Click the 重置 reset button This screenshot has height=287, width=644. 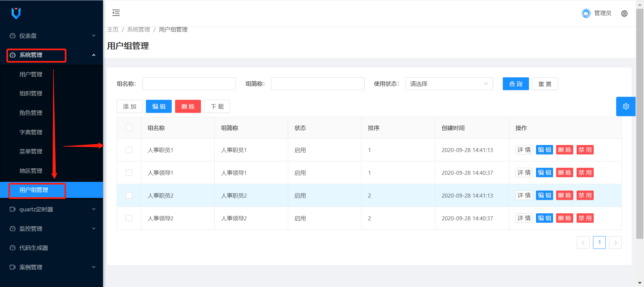click(545, 84)
